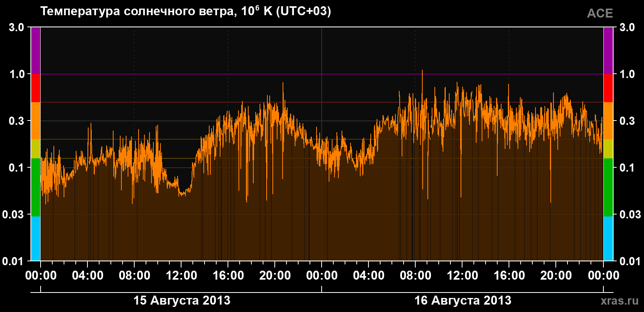Screen dimensions: 644x312
Task: Click the purple segment of the right color scale
Action: (608, 51)
